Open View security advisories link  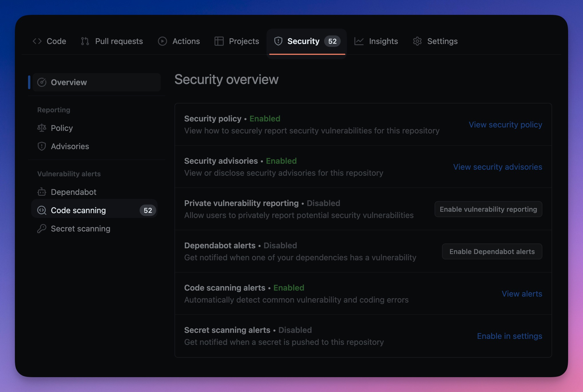pyautogui.click(x=497, y=167)
